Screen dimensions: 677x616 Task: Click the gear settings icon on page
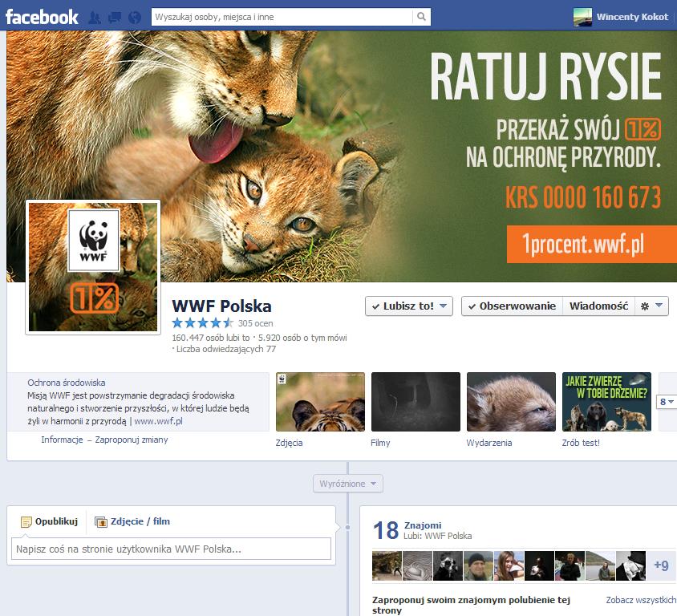[x=645, y=306]
